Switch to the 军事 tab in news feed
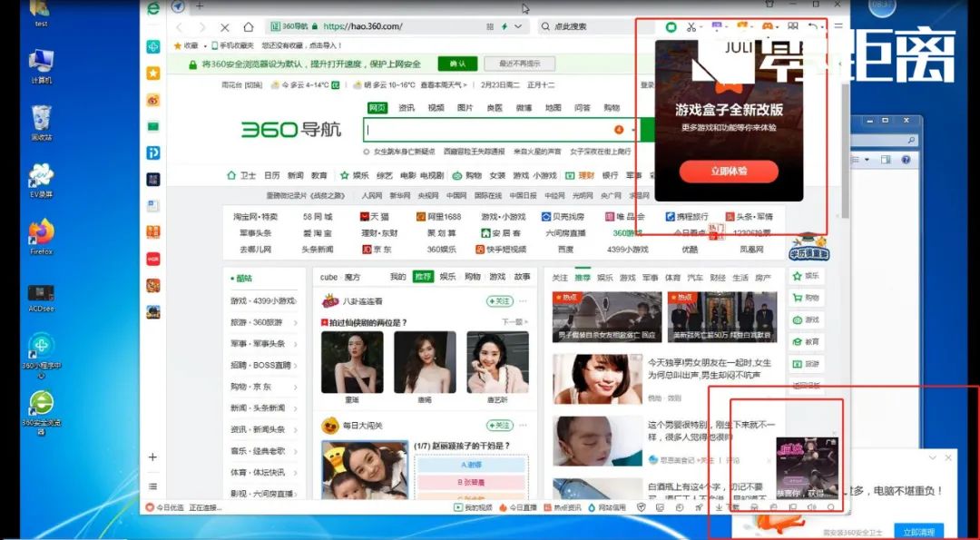 click(650, 278)
